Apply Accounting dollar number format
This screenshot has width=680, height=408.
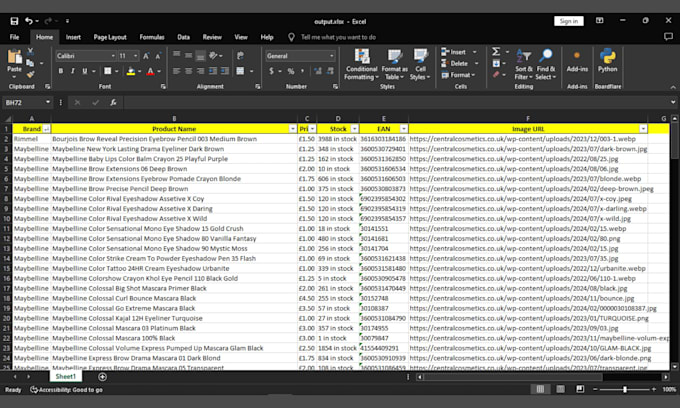[271, 71]
